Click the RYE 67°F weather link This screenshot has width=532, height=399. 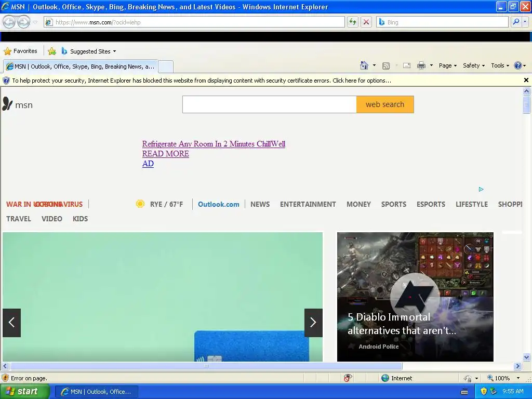click(x=159, y=204)
